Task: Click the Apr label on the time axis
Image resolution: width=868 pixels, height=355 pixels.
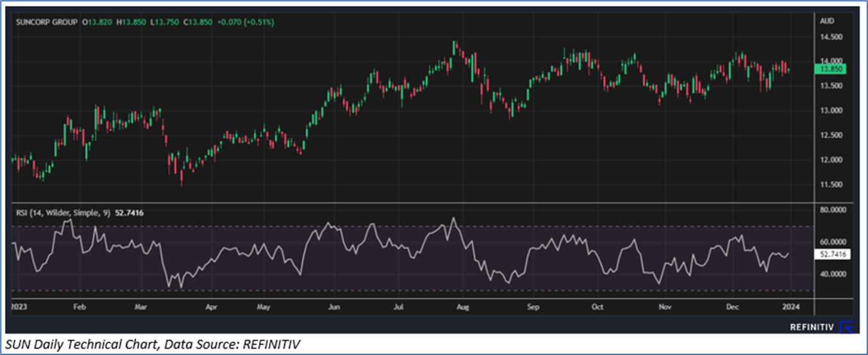Action: point(212,307)
